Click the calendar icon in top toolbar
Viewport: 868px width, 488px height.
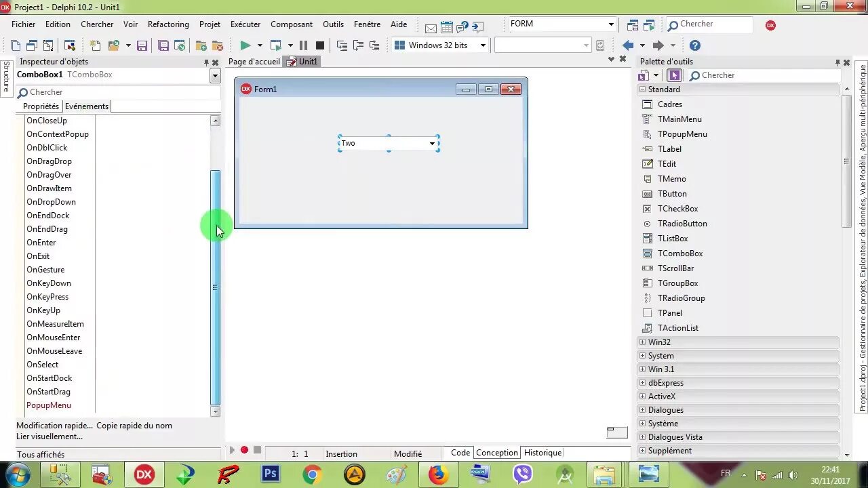pos(447,27)
